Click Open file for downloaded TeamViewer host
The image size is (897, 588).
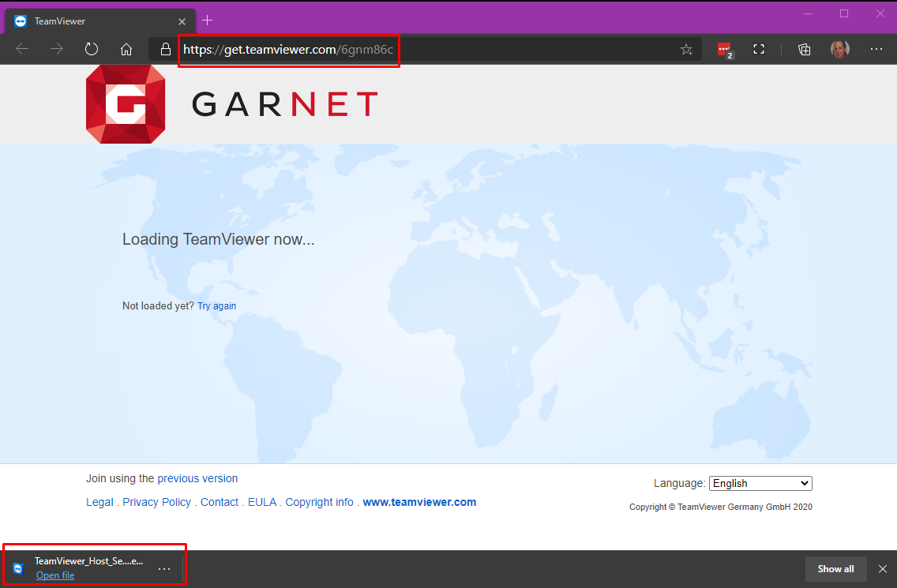coord(55,575)
